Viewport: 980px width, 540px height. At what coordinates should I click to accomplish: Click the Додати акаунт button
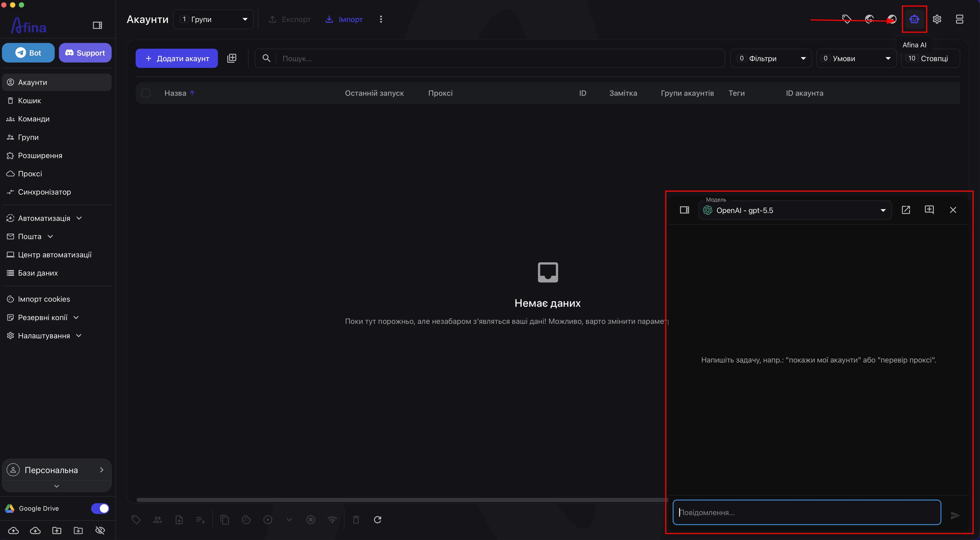pyautogui.click(x=177, y=58)
